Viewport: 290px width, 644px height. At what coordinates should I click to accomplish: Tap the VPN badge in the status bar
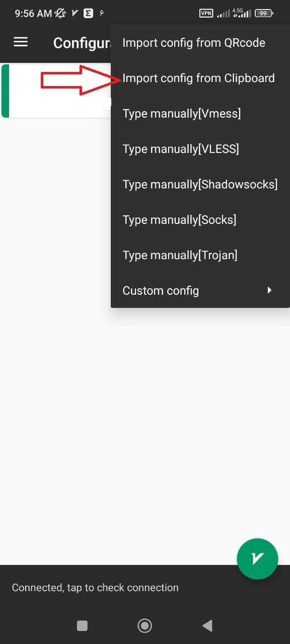pyautogui.click(x=205, y=13)
